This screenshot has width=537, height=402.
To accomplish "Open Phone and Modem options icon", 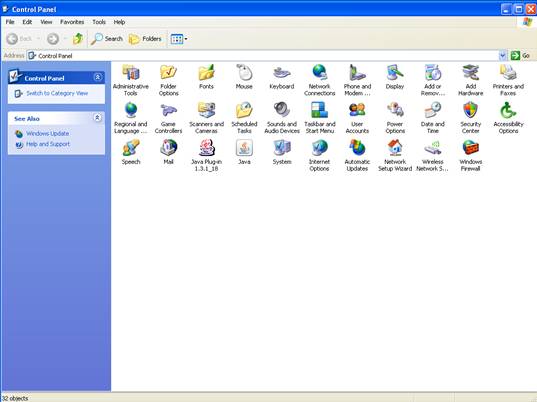I will pos(357,73).
